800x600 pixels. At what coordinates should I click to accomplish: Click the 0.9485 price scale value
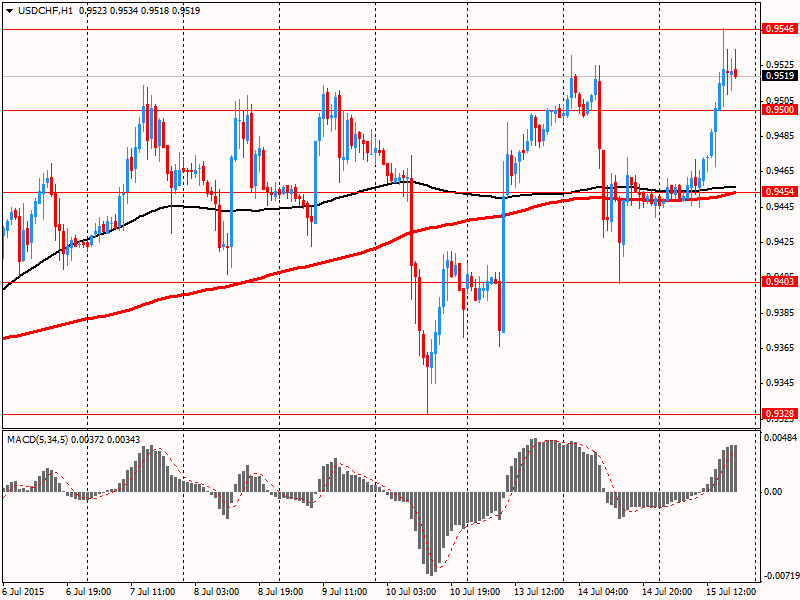(x=781, y=136)
